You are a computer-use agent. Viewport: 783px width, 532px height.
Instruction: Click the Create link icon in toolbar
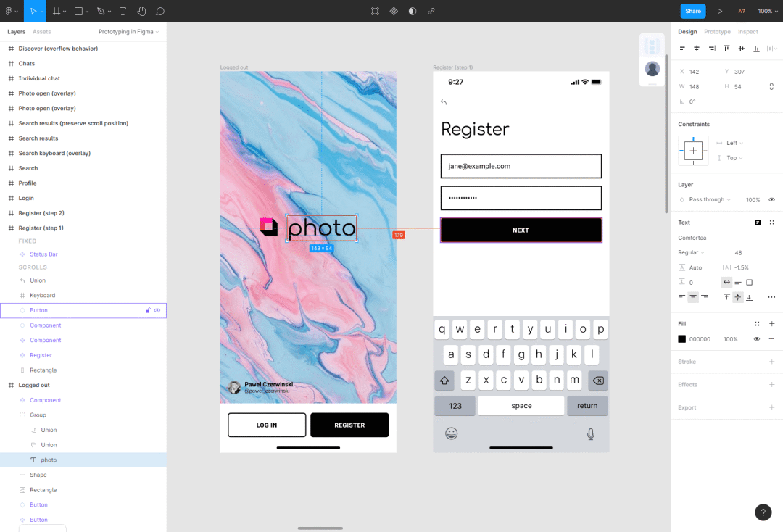(x=431, y=11)
